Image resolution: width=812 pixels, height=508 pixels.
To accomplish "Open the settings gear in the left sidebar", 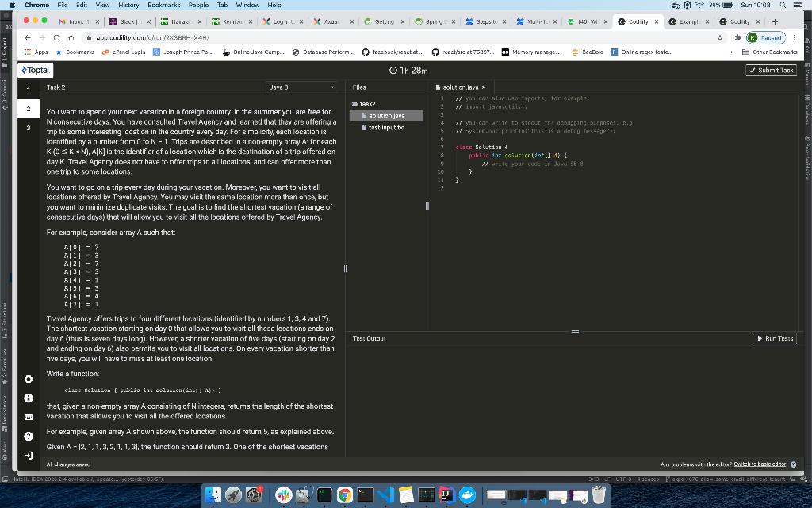I will 28,380.
